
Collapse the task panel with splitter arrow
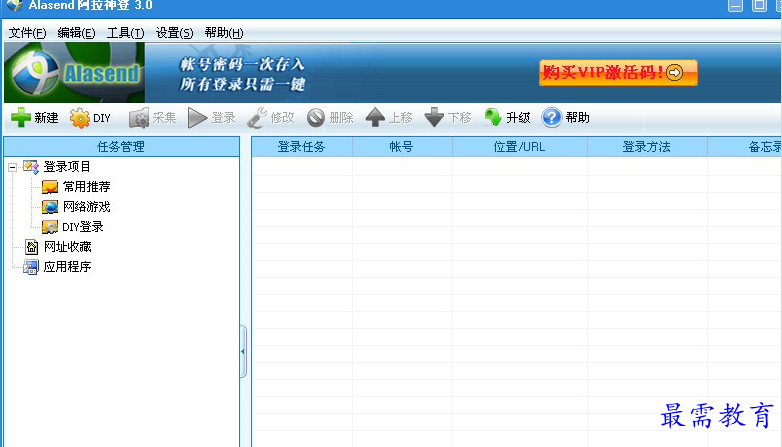243,351
